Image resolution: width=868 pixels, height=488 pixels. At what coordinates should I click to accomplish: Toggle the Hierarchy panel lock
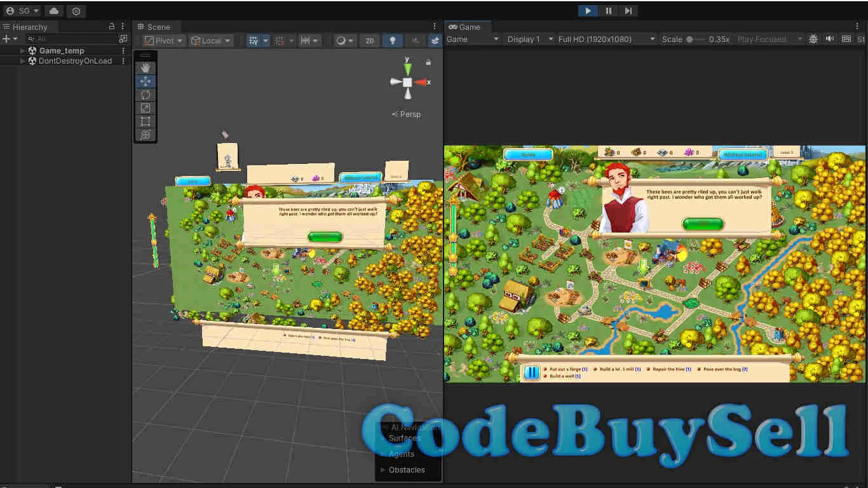pos(112,27)
